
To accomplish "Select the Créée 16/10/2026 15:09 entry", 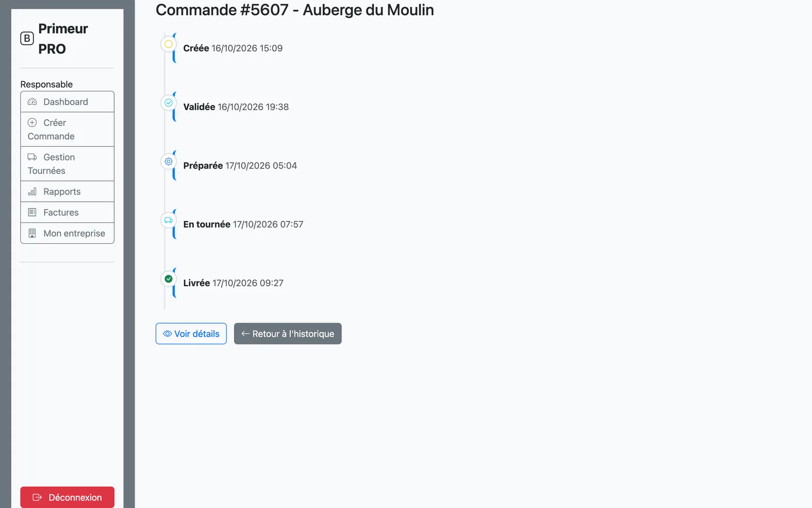I will (233, 48).
